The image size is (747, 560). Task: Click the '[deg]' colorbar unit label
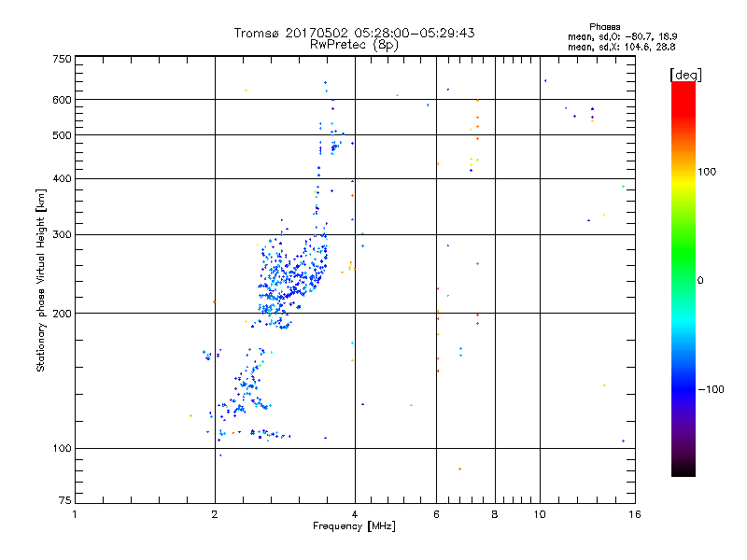(x=685, y=75)
